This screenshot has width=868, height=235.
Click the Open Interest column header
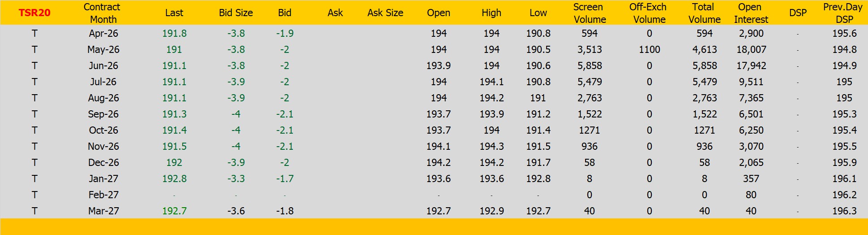point(751,13)
